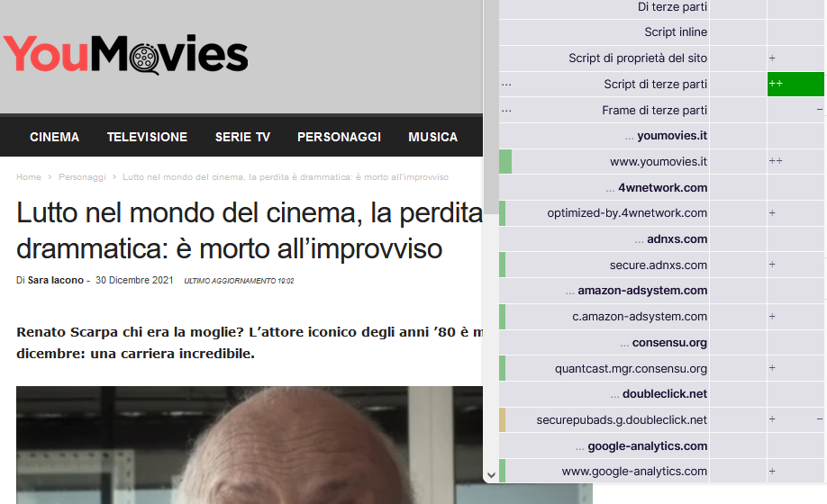This screenshot has width=827, height=504.
Task: Click the + cell for optimized-by.4wnetwork.com
Action: (x=795, y=213)
